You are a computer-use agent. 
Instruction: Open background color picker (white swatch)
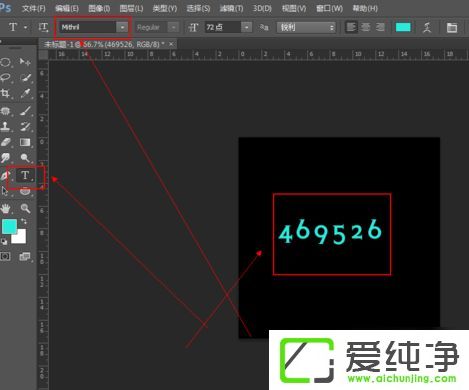pyautogui.click(x=21, y=238)
